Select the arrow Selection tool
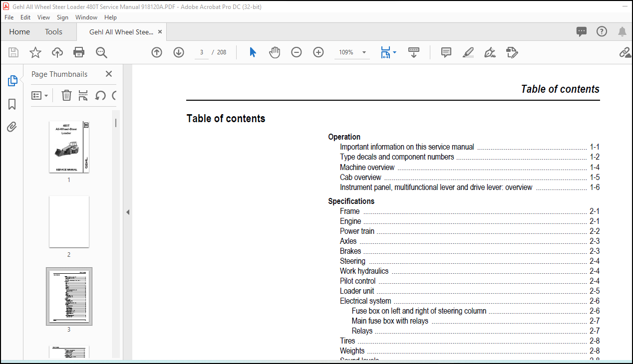This screenshot has height=364, width=633. click(x=253, y=52)
